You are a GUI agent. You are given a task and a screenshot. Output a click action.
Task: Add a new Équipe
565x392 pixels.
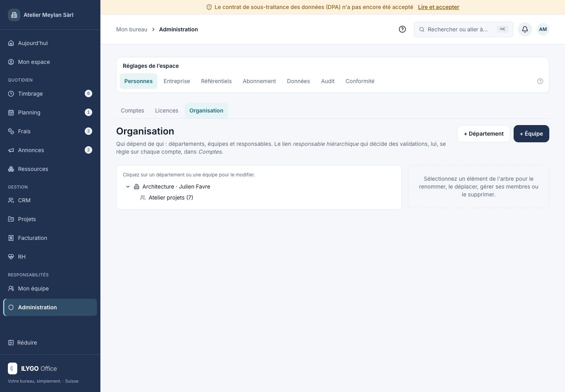point(531,134)
